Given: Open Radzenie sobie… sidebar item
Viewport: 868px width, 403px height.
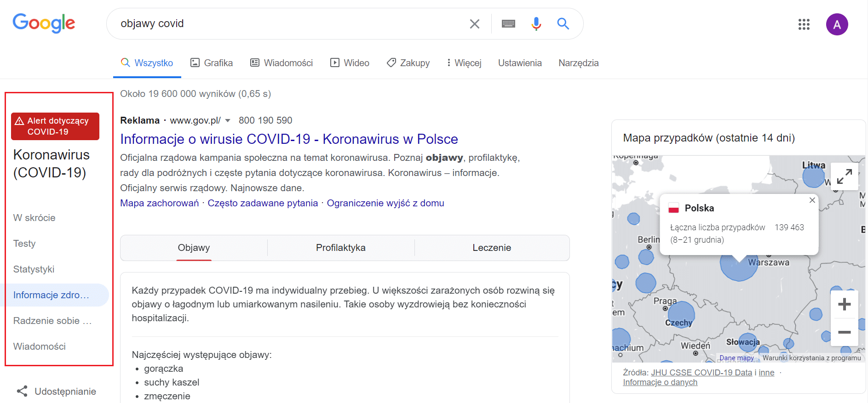Looking at the screenshot, I should [x=52, y=321].
